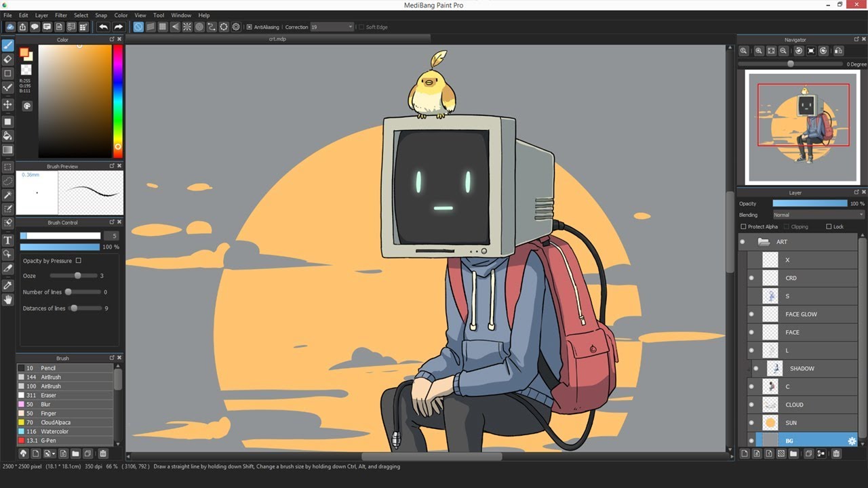
Task: Click the Navigator preview thumbnail
Action: [x=803, y=127]
